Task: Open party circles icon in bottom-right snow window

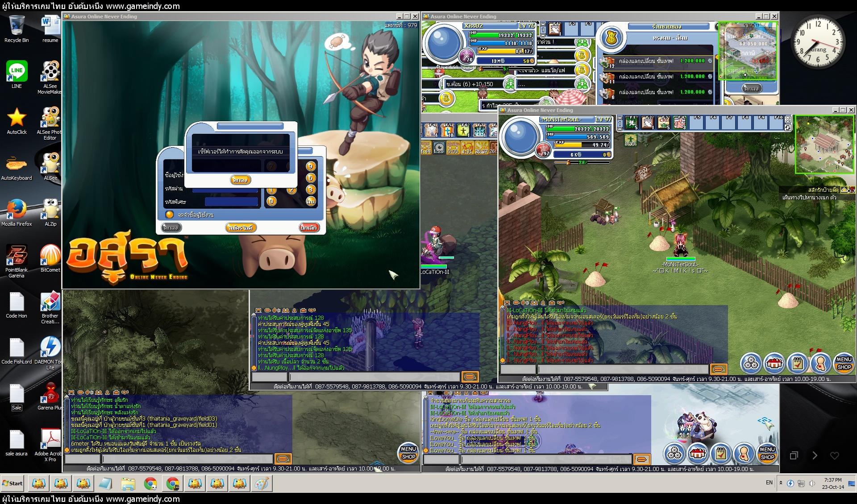Action: 674,454
